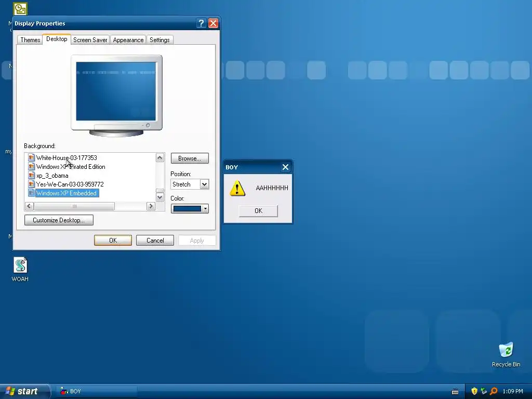Click background list scroll up arrow

click(160, 158)
